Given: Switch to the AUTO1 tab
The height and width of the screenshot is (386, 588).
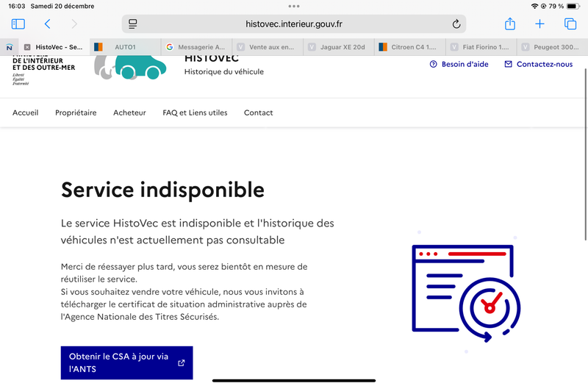Looking at the screenshot, I should pos(123,47).
